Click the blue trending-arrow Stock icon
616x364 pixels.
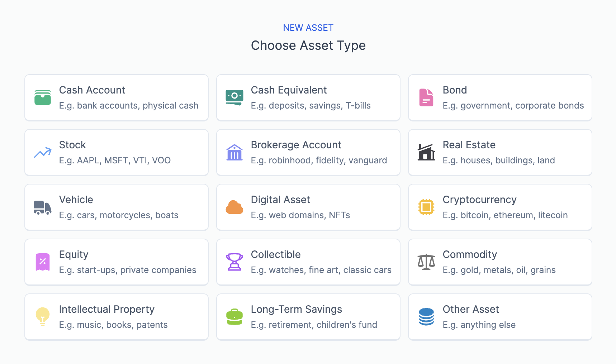(43, 153)
